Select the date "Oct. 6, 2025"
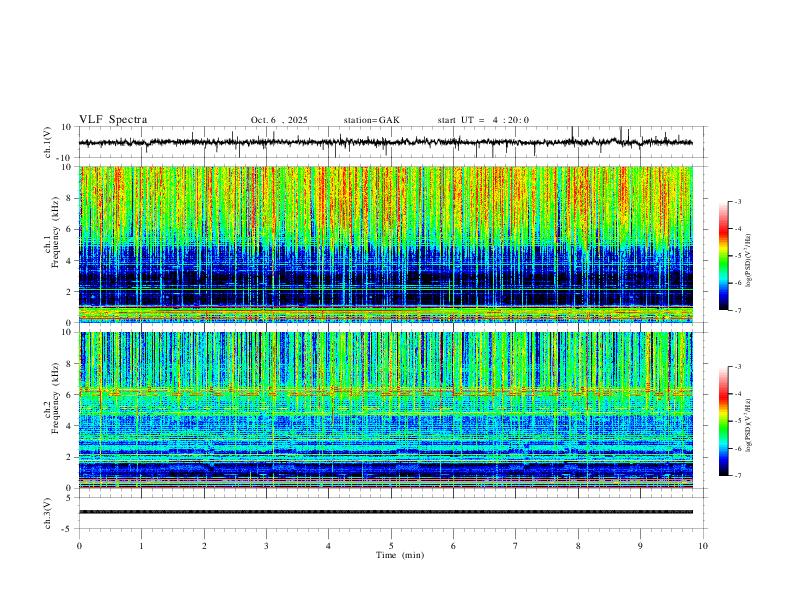The height and width of the screenshot is (612, 792). click(279, 120)
